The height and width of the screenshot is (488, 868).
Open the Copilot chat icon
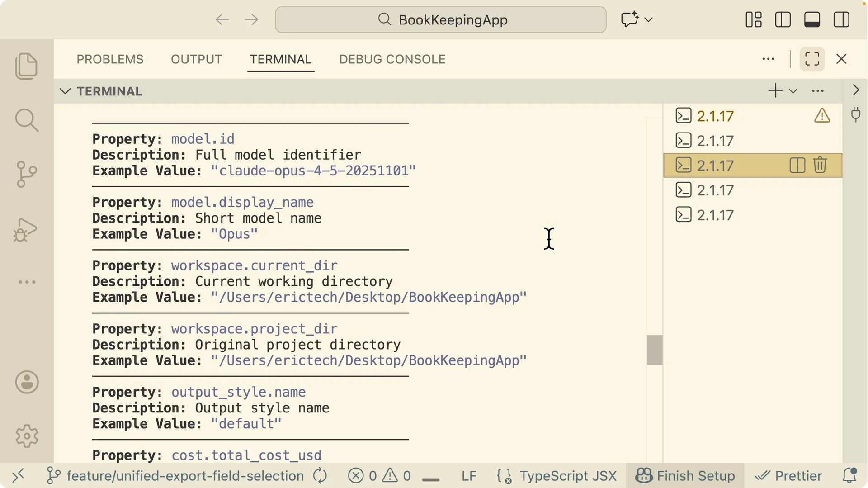pyautogui.click(x=629, y=19)
